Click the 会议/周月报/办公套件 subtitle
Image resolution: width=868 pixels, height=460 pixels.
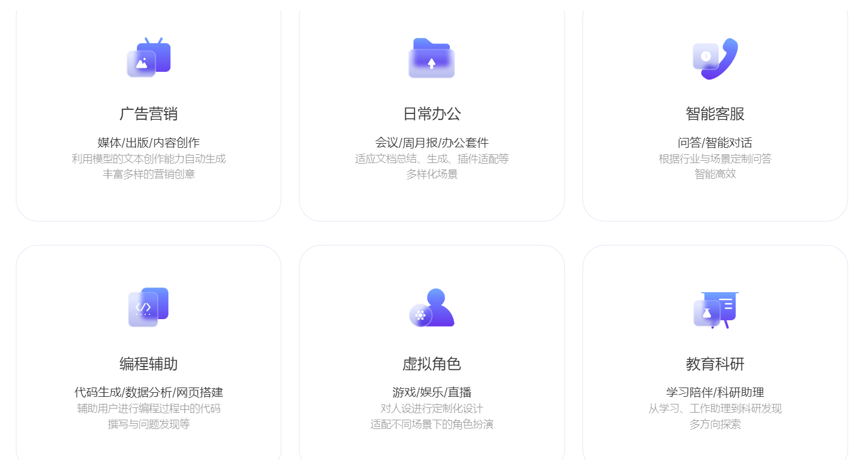432,143
